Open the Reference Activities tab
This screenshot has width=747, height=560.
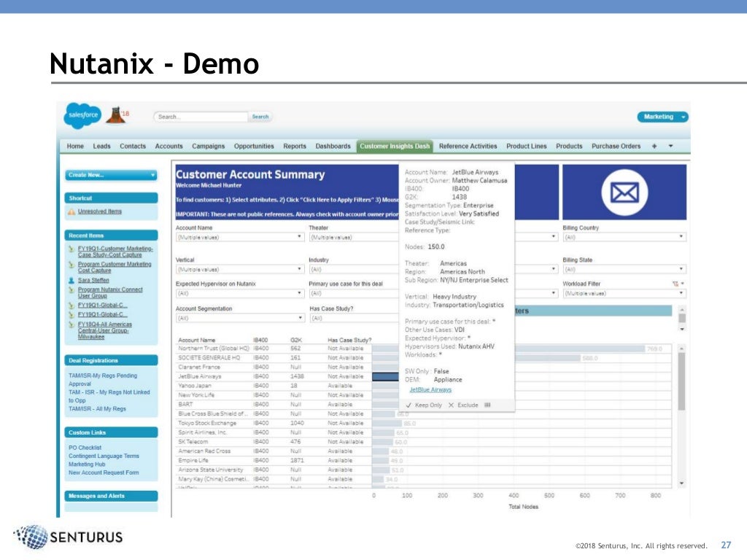[x=468, y=146]
